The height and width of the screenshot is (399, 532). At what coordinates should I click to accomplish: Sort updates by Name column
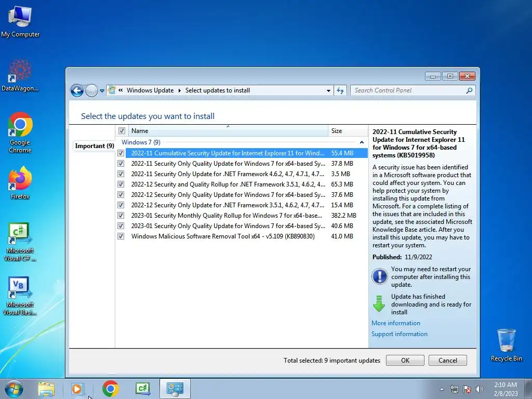point(228,131)
